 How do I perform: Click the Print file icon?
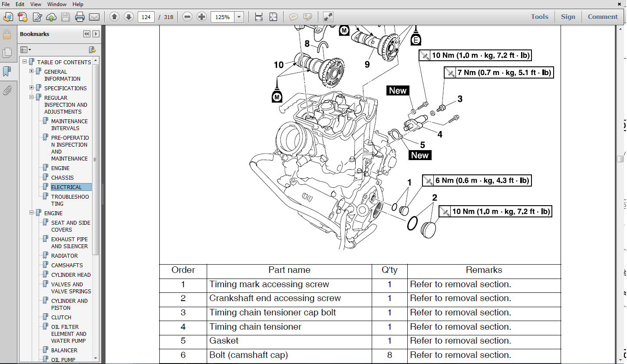pyautogui.click(x=79, y=17)
